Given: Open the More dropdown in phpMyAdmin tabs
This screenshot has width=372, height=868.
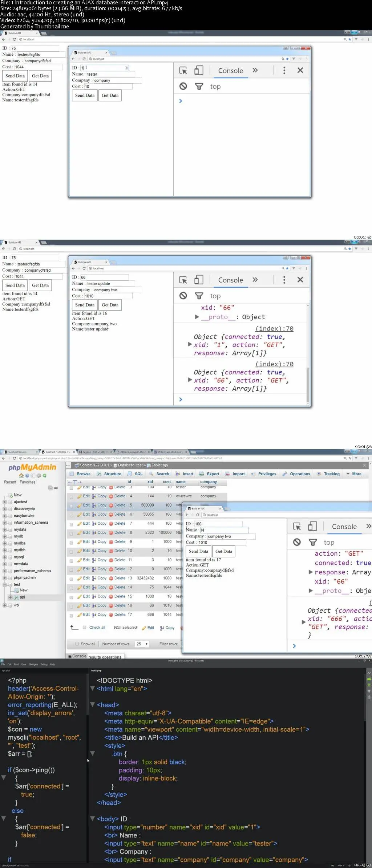Looking at the screenshot, I should [353, 474].
